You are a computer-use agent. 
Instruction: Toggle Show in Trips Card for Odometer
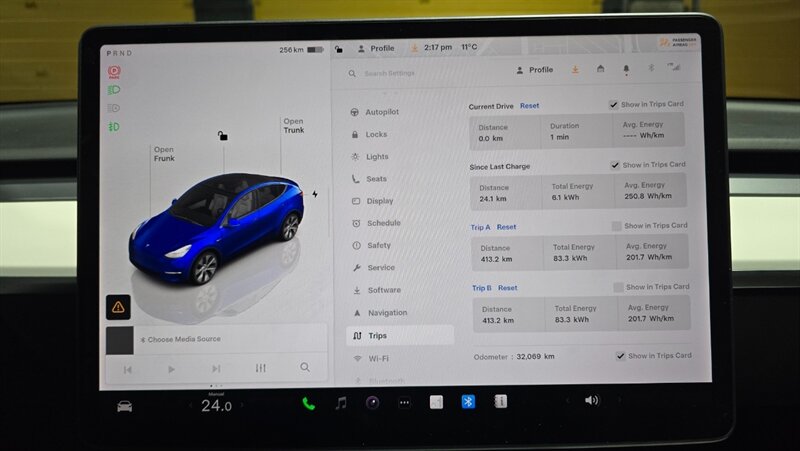pos(620,356)
